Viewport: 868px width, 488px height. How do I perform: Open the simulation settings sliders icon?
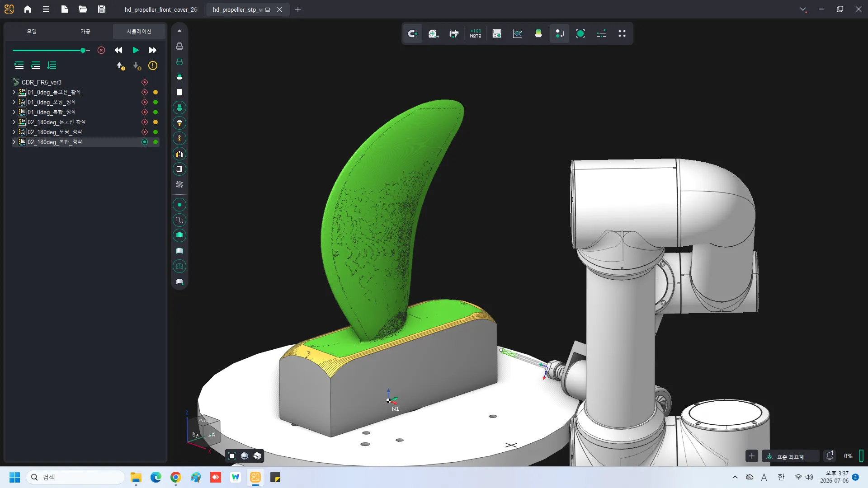601,33
